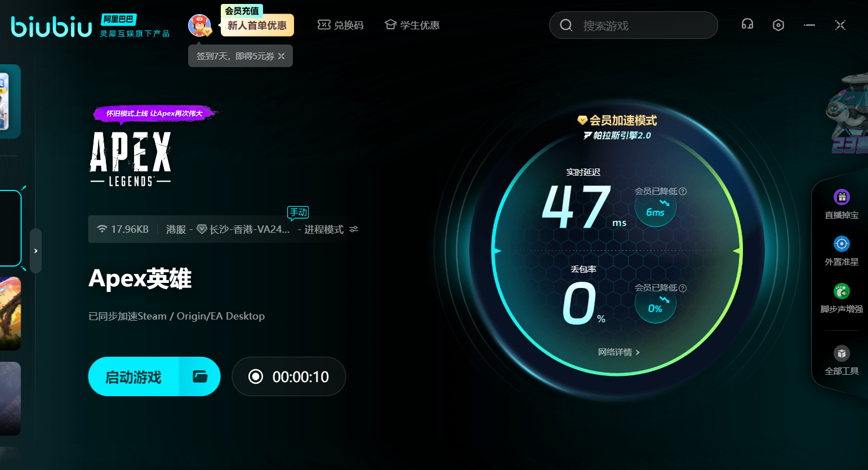Click the user avatar picture
This screenshot has width=868, height=470.
[x=199, y=25]
